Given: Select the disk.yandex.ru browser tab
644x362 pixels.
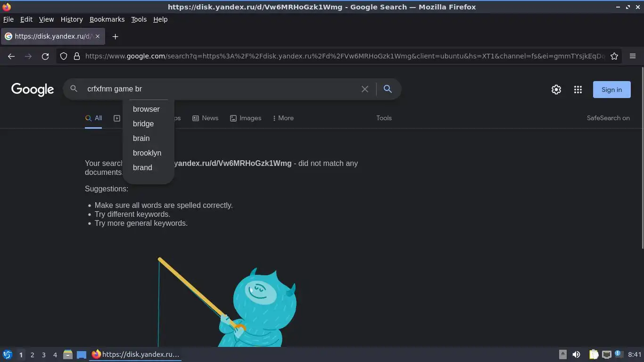Looking at the screenshot, I should [53, 36].
